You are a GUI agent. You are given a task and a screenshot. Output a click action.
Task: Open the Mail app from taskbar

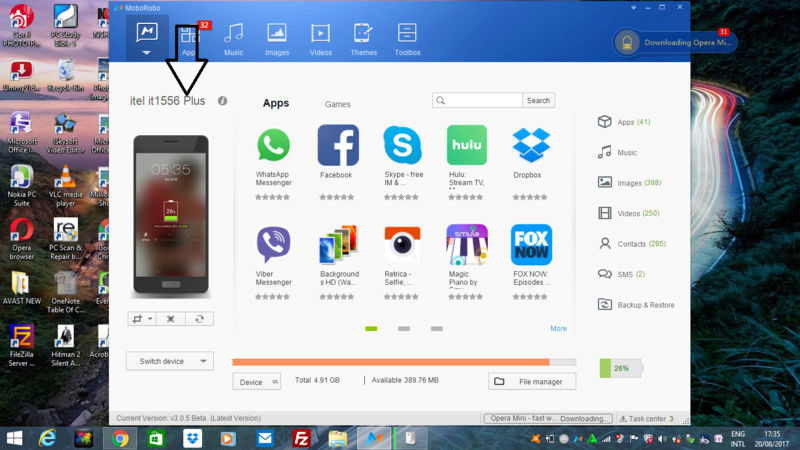[265, 438]
